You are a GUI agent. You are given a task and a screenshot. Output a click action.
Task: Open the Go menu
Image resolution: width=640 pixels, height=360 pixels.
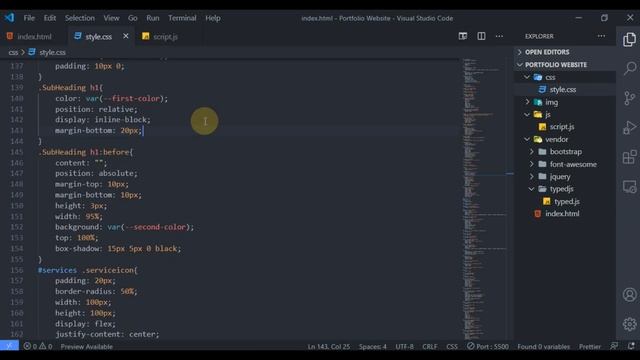click(133, 18)
